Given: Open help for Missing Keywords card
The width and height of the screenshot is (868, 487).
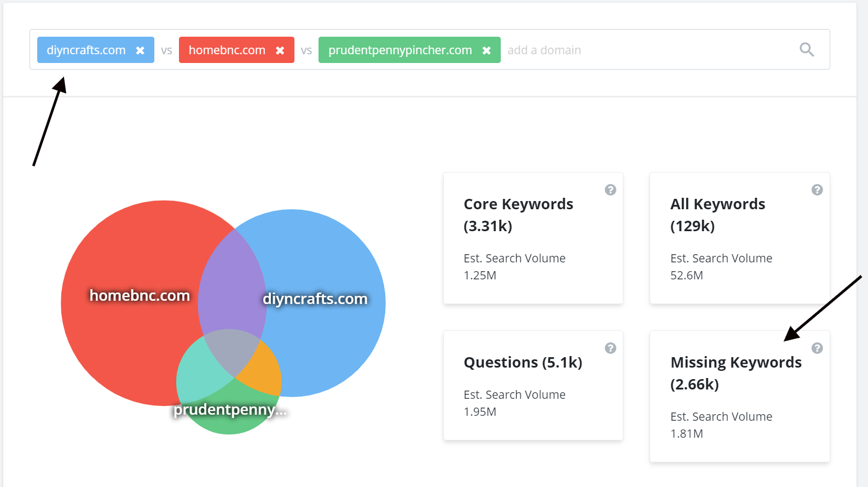Looking at the screenshot, I should point(817,348).
